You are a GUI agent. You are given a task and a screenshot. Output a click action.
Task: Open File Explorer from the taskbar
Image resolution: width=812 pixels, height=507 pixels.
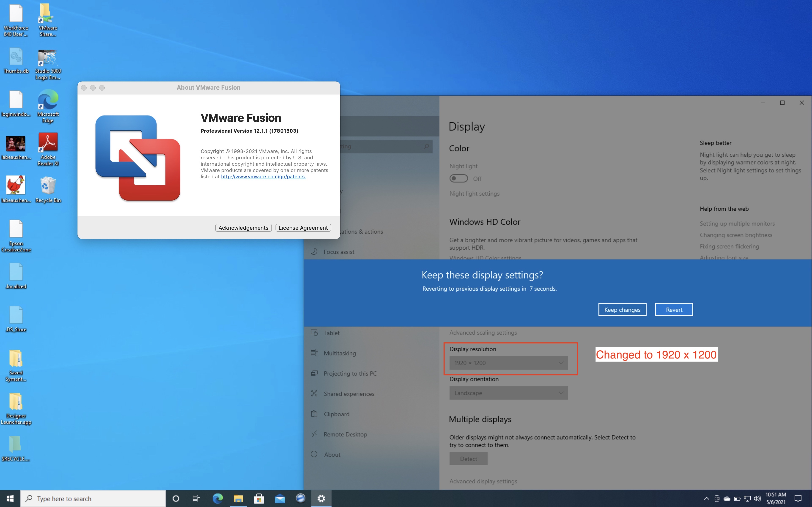[x=238, y=499]
